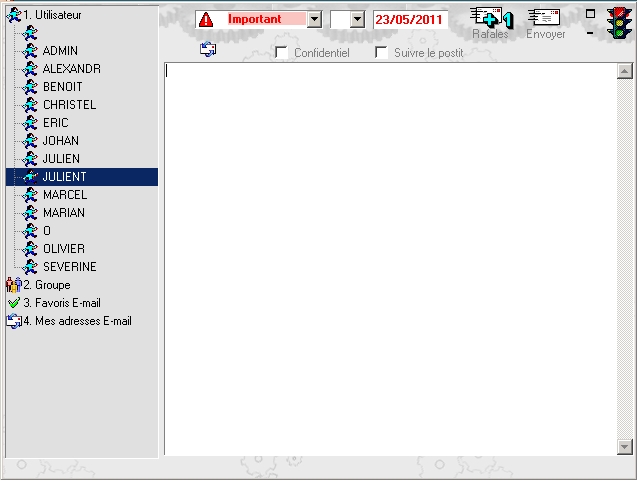Click the Rafales envelope icon
Image resolution: width=637 pixels, height=480 pixels.
pos(490,18)
